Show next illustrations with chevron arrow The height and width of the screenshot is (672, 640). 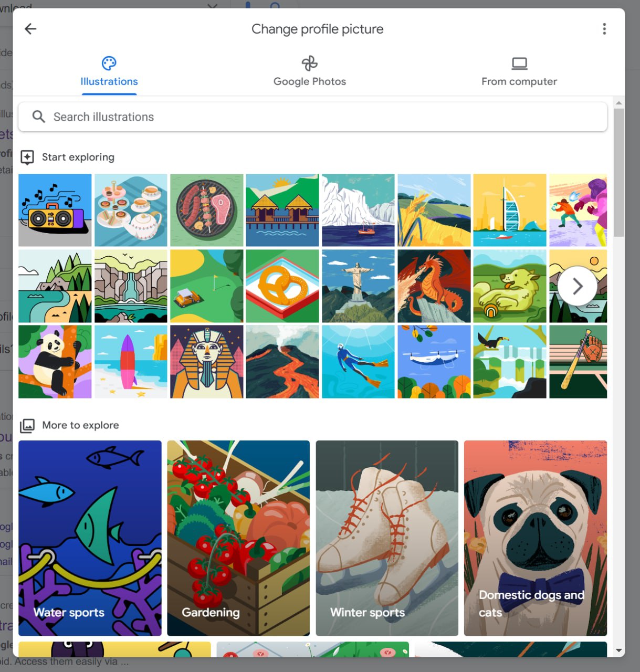tap(578, 286)
